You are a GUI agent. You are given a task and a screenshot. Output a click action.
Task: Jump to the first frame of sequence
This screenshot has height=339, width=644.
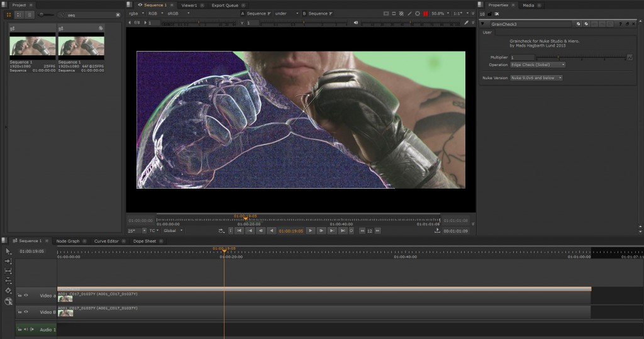coord(238,231)
